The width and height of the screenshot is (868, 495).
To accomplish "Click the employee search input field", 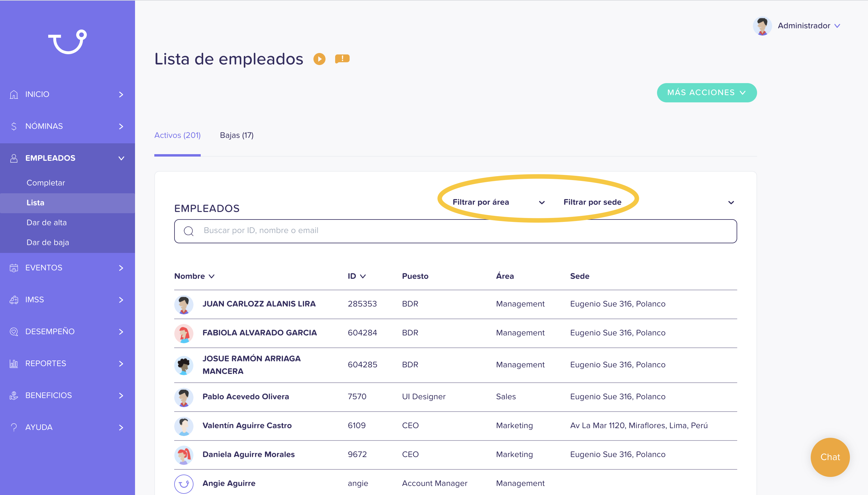I will [x=456, y=231].
